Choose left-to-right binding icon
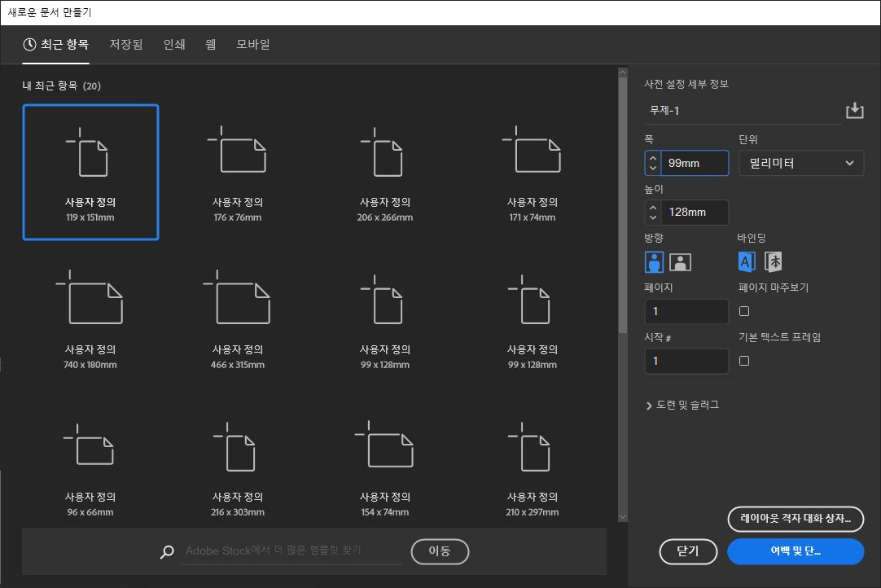 tap(747, 261)
